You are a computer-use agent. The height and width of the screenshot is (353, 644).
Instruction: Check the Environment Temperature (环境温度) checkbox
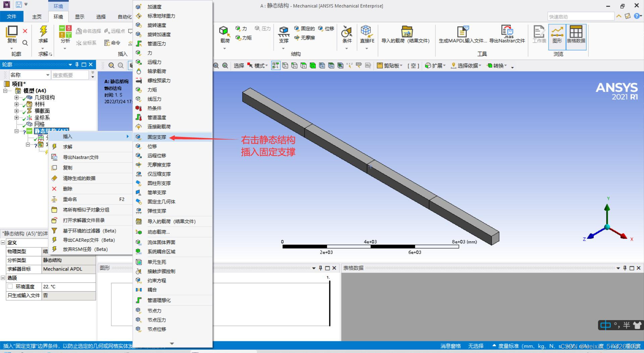[10, 286]
